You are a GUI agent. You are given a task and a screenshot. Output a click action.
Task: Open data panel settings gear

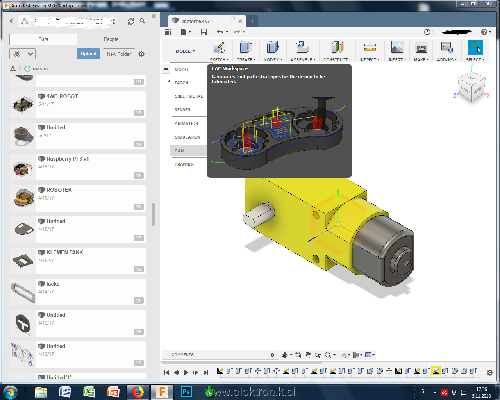141,54
